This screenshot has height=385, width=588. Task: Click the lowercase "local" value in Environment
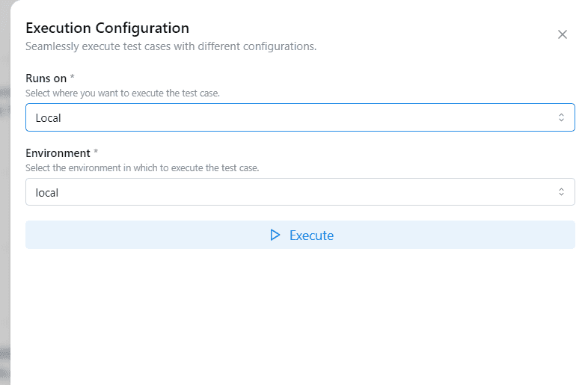point(47,193)
